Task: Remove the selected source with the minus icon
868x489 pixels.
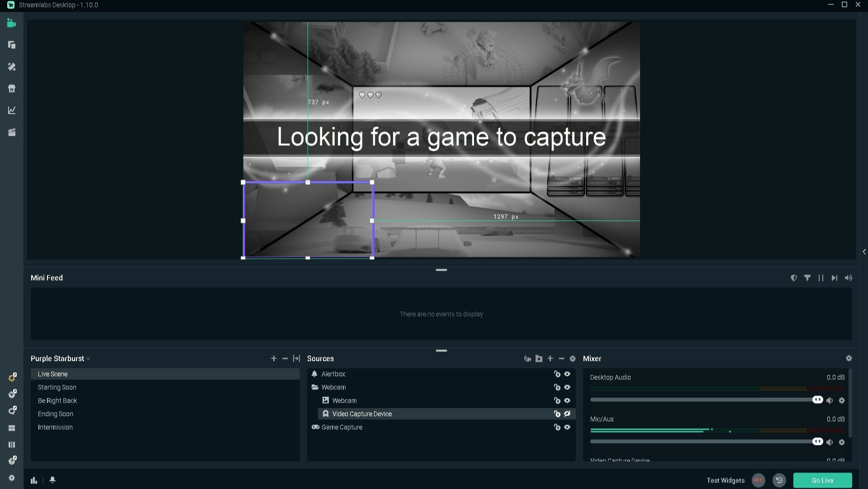Action: (x=561, y=358)
